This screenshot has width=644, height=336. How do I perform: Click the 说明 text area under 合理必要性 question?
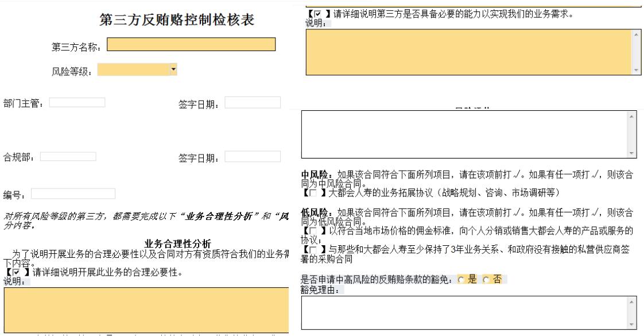coord(146,310)
